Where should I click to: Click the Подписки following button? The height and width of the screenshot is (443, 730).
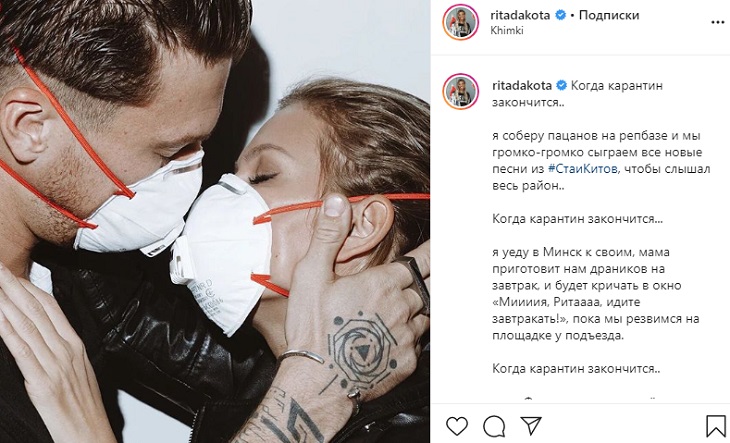(x=609, y=15)
